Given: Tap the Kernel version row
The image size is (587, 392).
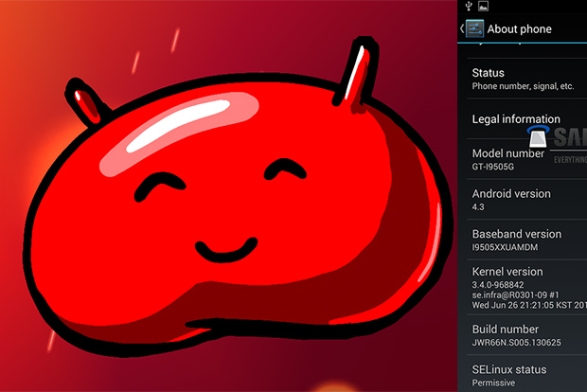Looking at the screenshot, I should coord(527,288).
